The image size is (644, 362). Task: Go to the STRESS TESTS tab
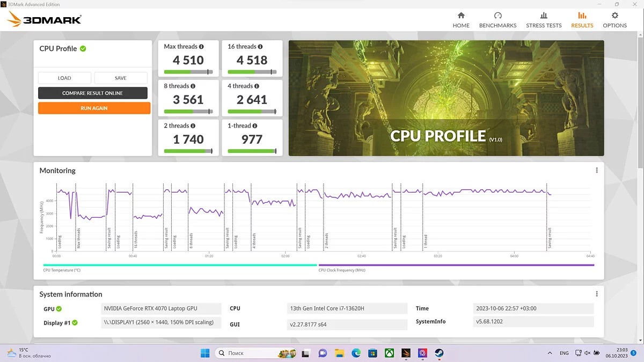tap(544, 20)
